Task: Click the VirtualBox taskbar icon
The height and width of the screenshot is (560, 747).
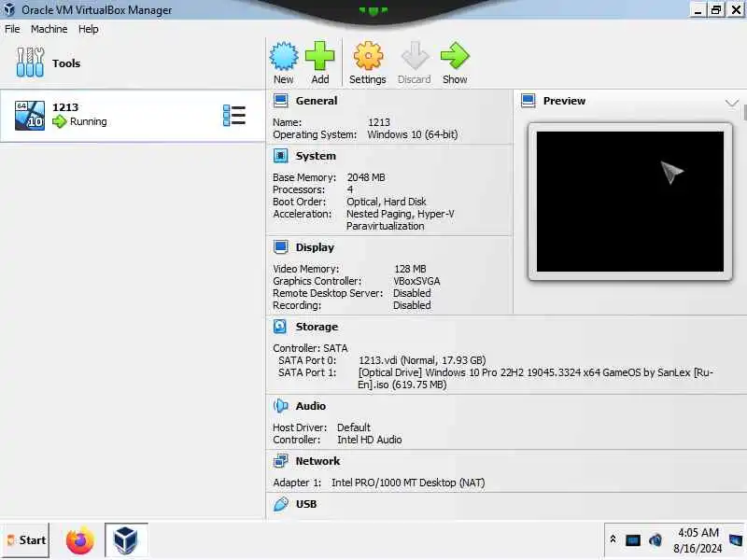Action: [x=126, y=540]
